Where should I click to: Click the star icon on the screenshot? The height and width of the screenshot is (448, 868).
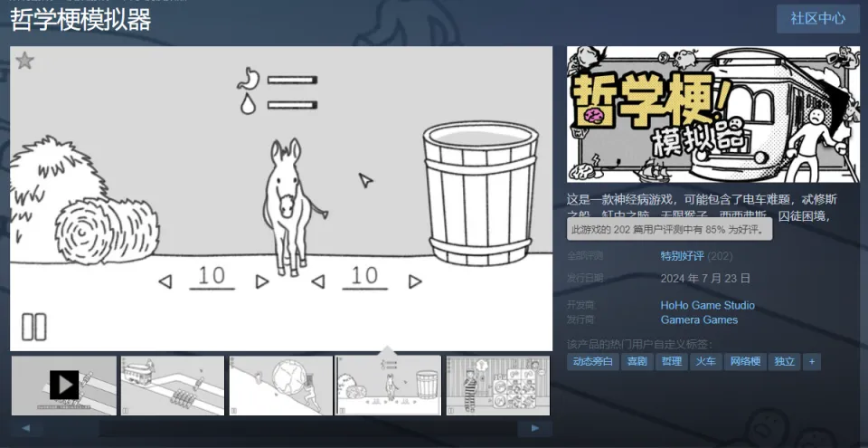[24, 61]
